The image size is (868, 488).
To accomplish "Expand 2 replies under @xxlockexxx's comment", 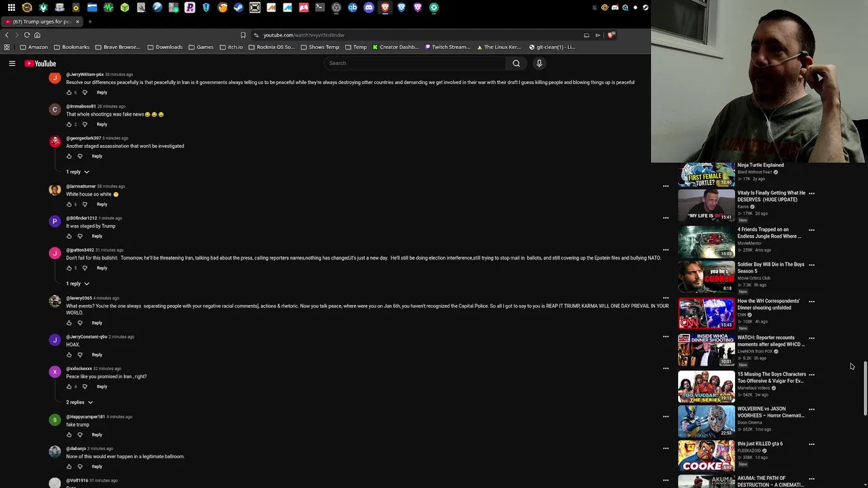I will [x=79, y=403].
